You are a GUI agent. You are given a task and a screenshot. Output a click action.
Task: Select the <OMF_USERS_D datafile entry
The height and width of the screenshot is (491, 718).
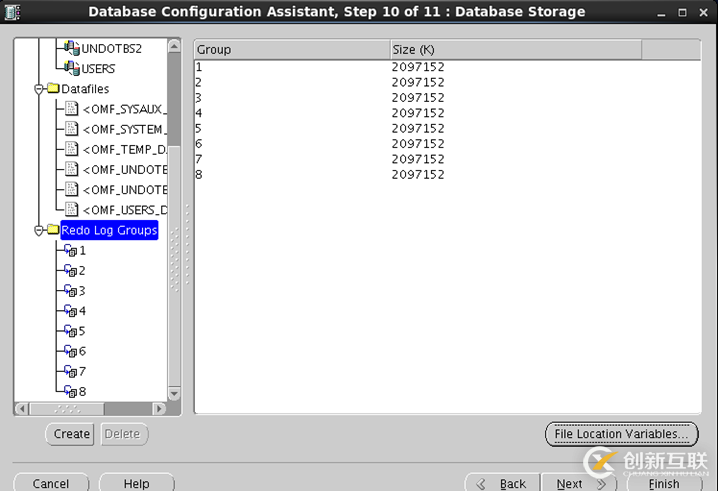(x=125, y=210)
